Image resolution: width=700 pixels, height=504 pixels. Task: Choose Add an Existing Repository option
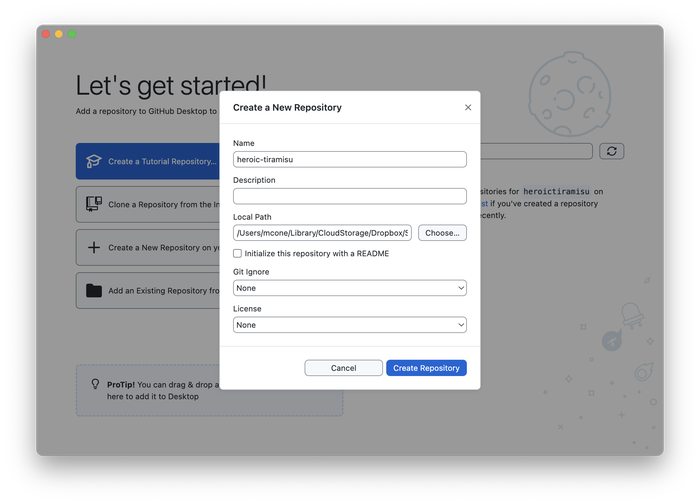[x=148, y=291]
